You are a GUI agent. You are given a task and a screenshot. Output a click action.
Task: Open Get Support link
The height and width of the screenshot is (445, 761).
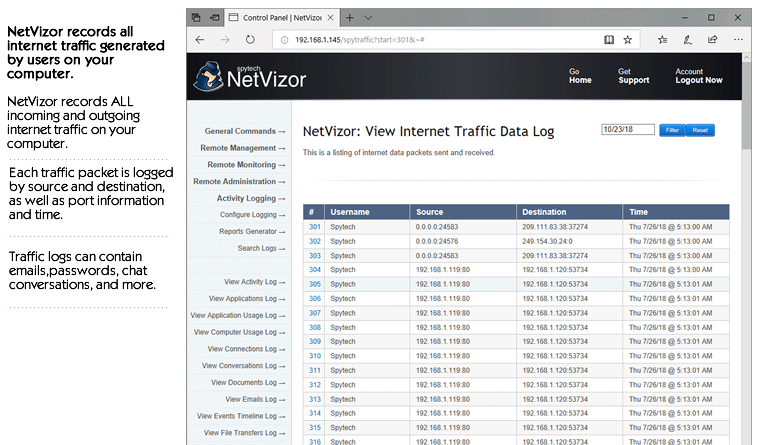click(633, 76)
